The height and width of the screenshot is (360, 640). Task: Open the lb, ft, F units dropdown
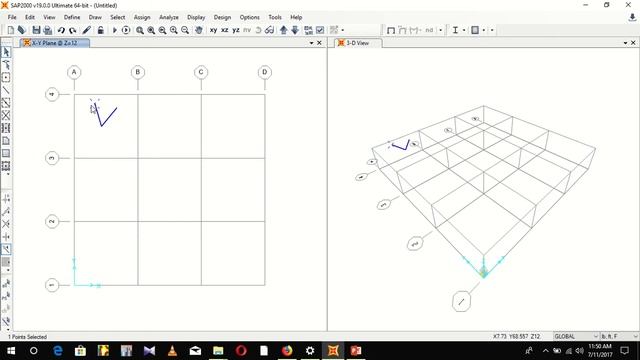click(619, 336)
